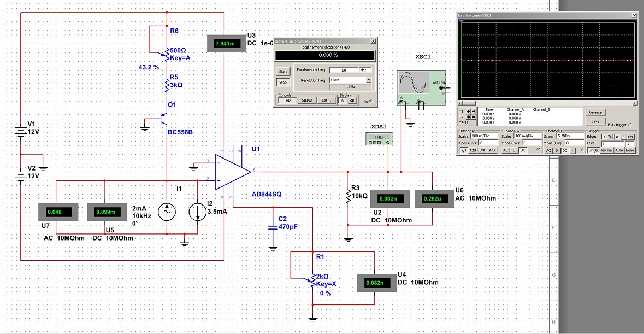Set trigger source to Ext
This screenshot has width=644, height=334.
tap(630, 137)
